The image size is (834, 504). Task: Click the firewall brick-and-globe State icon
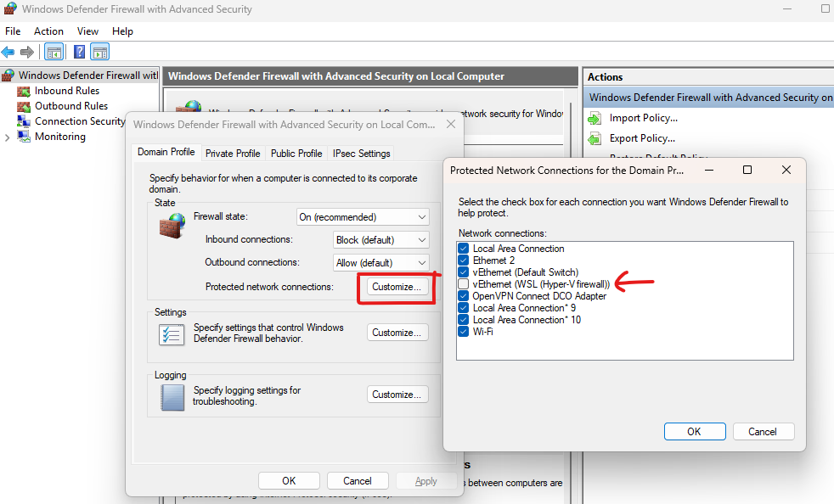pyautogui.click(x=172, y=225)
